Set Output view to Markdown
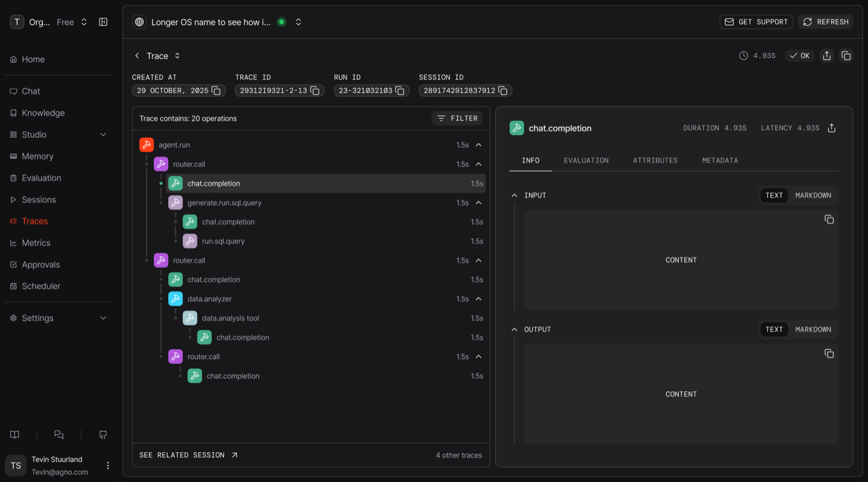Image resolution: width=868 pixels, height=482 pixels. tap(813, 329)
